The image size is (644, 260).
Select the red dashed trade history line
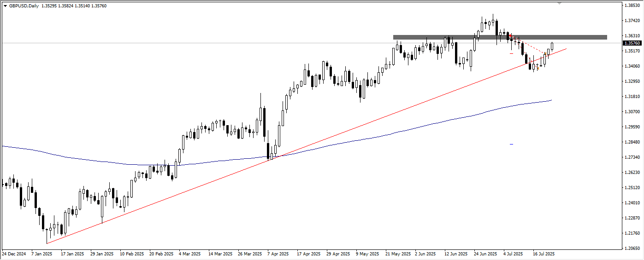tap(530, 46)
